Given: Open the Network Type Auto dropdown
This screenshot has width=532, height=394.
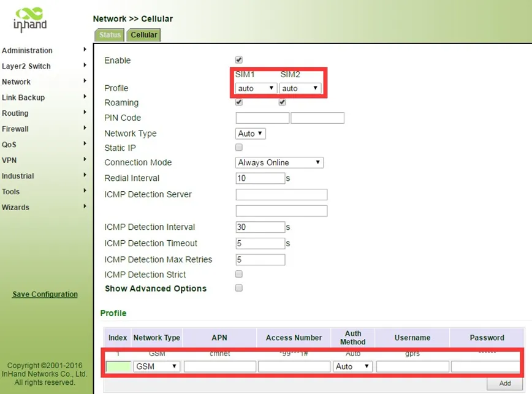Looking at the screenshot, I should (251, 134).
